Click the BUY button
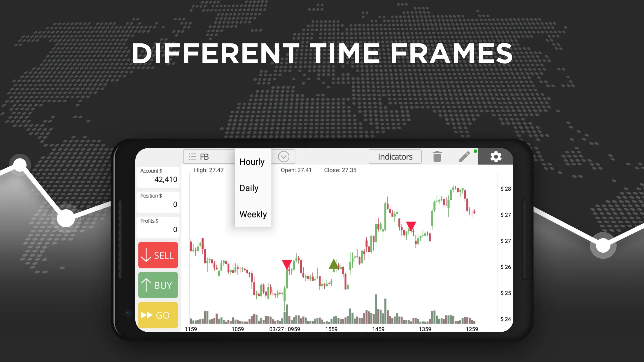Image resolution: width=644 pixels, height=362 pixels. click(157, 285)
